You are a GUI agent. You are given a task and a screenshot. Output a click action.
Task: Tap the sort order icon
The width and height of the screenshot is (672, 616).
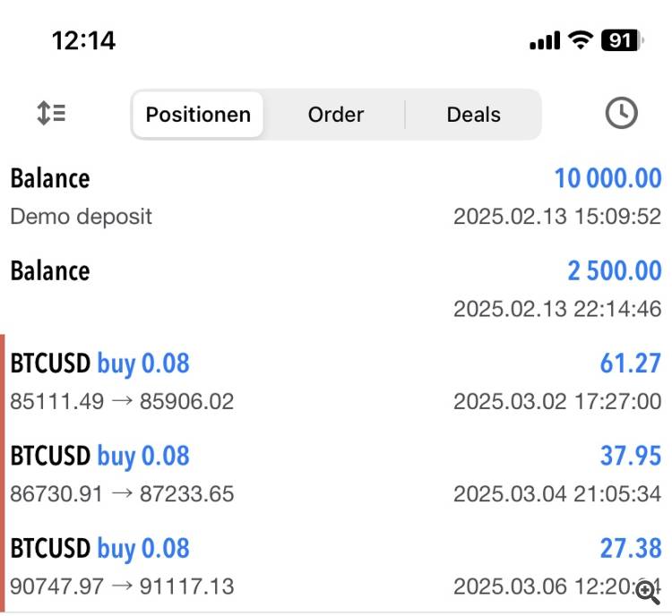click(x=51, y=114)
